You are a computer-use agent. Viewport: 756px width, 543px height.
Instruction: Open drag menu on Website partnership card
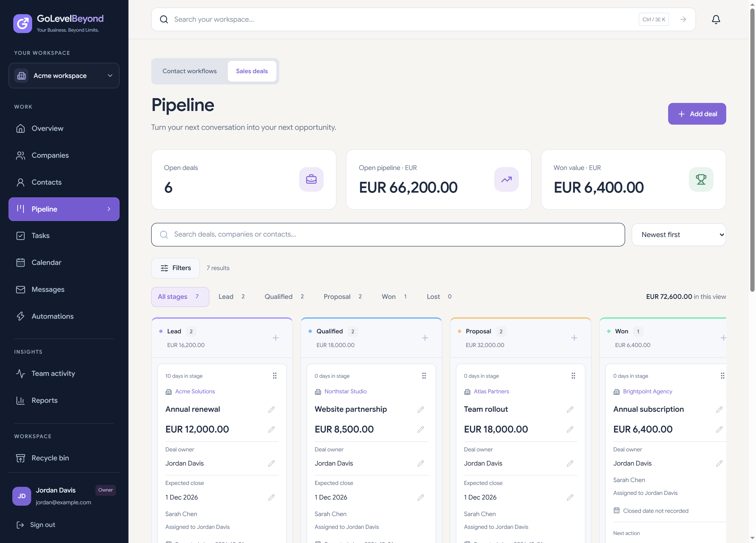click(x=424, y=376)
